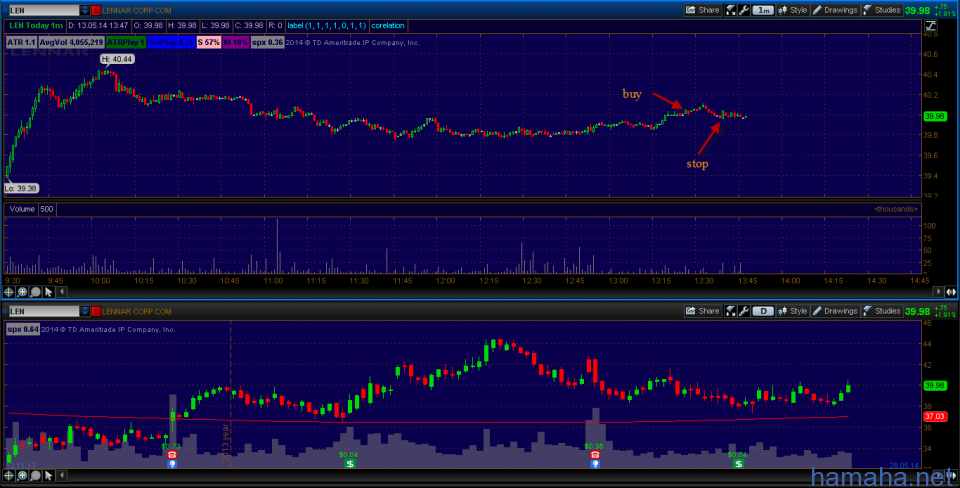Viewport: 960px width, 488px height.
Task: Select crosshair pan tool under lower chart
Action: tap(9, 475)
